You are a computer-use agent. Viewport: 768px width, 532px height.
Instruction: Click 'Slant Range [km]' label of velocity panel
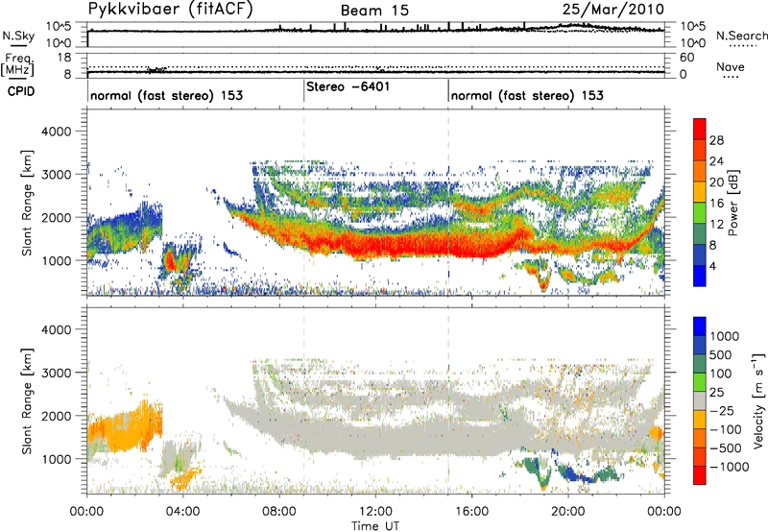[27, 401]
